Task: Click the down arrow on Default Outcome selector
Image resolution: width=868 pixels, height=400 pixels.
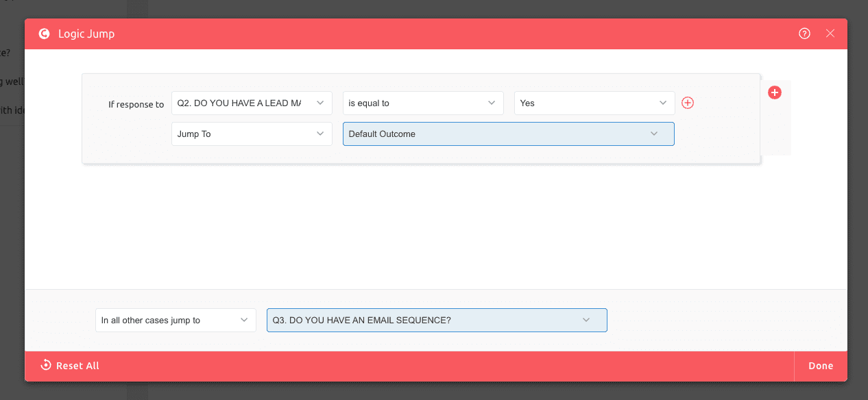Action: pos(653,134)
